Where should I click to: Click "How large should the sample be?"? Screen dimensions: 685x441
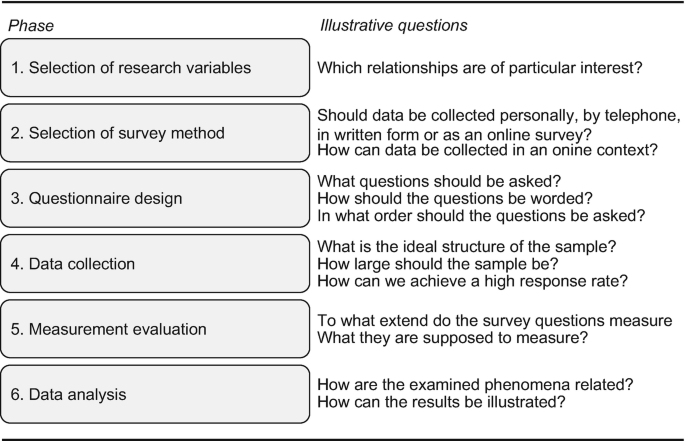tap(437, 264)
